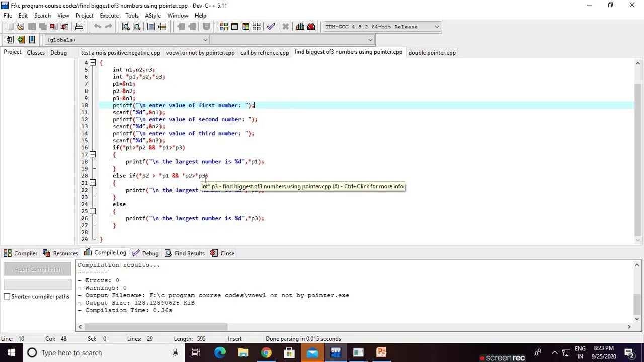Click the Toggle Bookmarks icon

pyautogui.click(x=32, y=40)
